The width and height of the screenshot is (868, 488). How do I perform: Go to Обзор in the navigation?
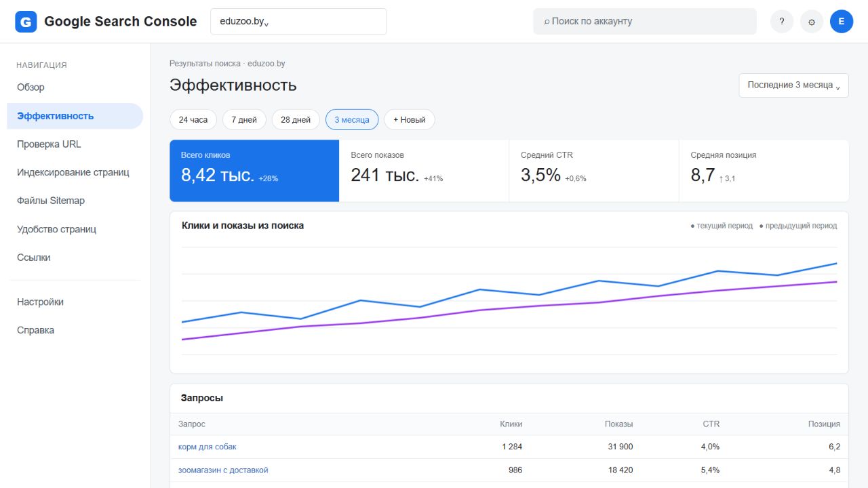coord(75,87)
